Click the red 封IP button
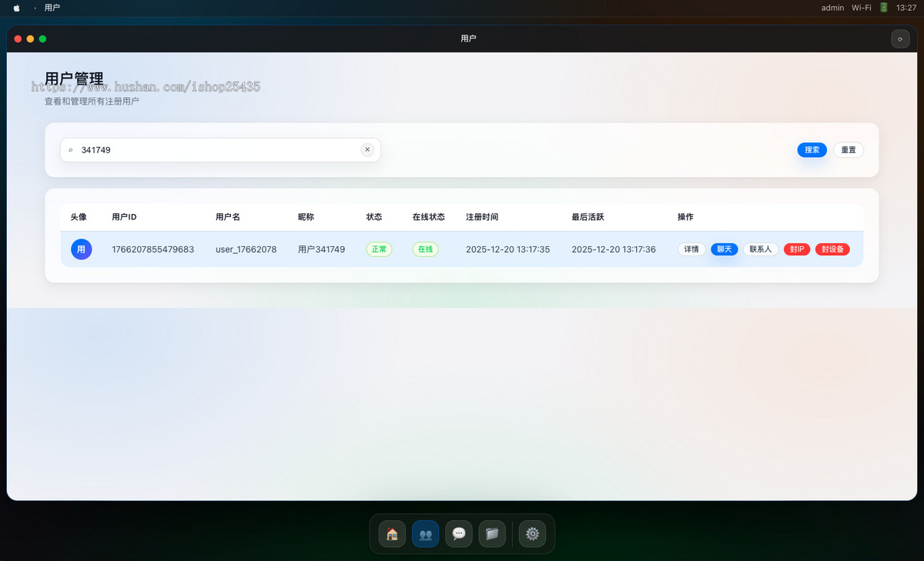Viewport: 924px width, 561px height. [796, 249]
